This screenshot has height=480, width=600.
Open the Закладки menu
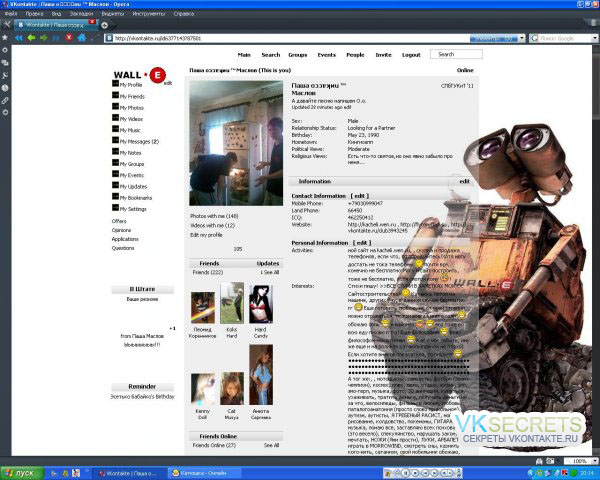coord(82,13)
